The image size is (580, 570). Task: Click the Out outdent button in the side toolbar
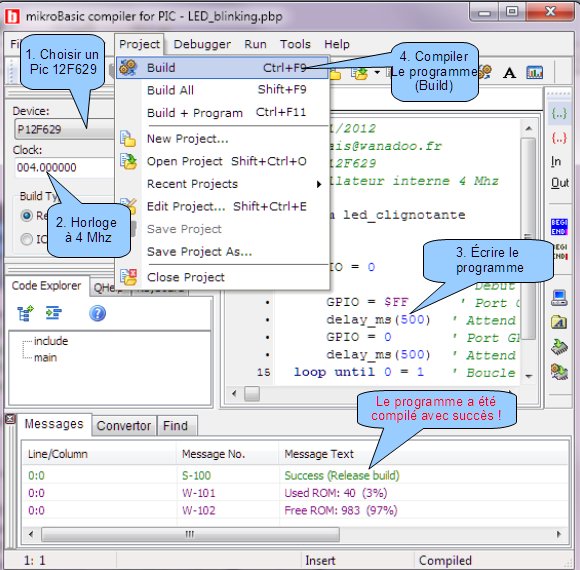(x=559, y=183)
